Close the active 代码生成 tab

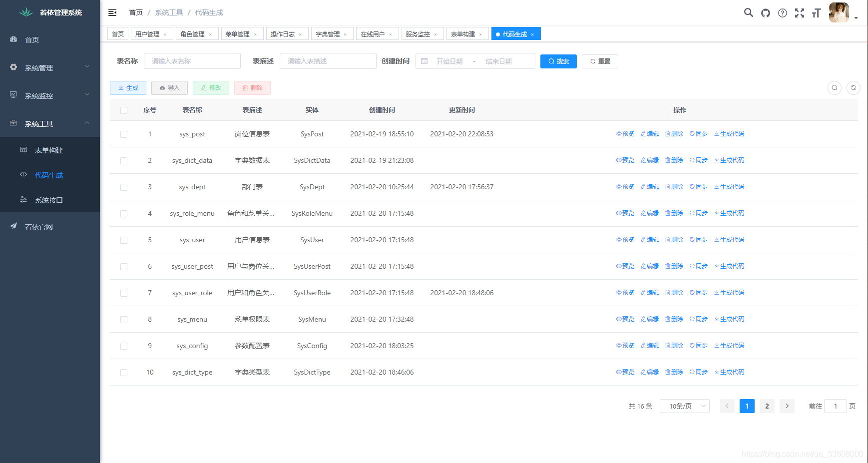click(x=532, y=34)
